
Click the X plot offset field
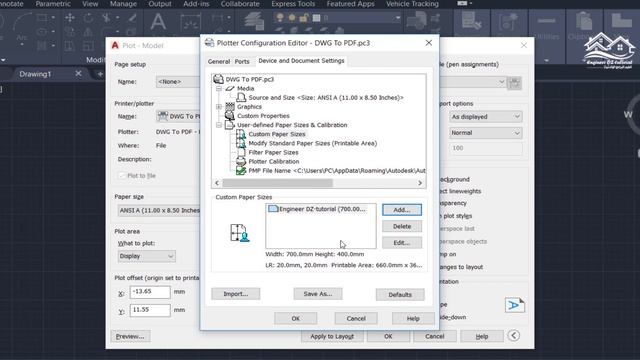point(150,292)
